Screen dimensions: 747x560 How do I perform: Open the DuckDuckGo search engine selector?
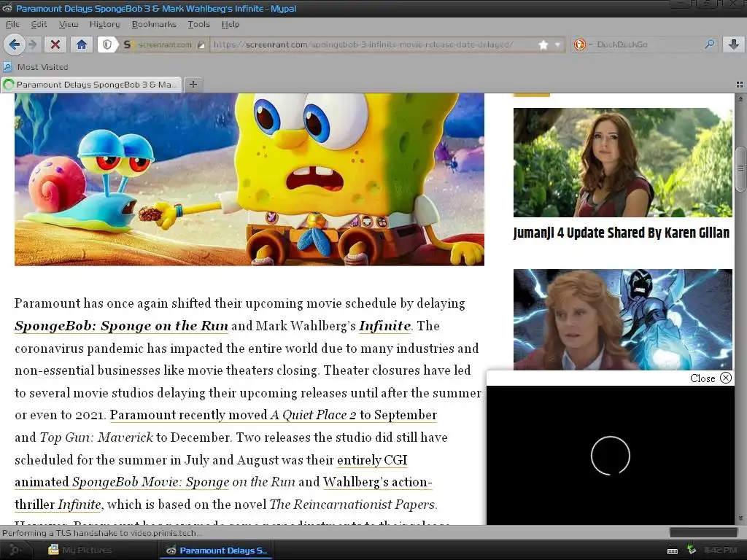point(582,44)
